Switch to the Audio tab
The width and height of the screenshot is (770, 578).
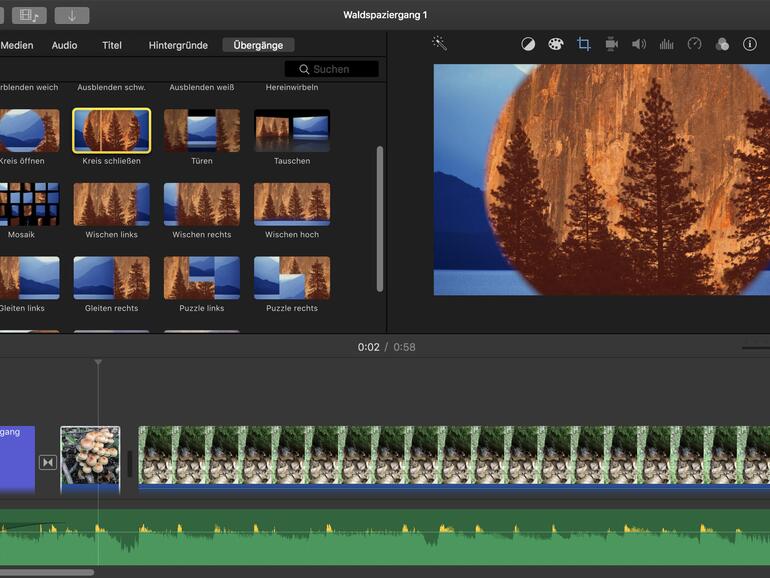[x=64, y=45]
